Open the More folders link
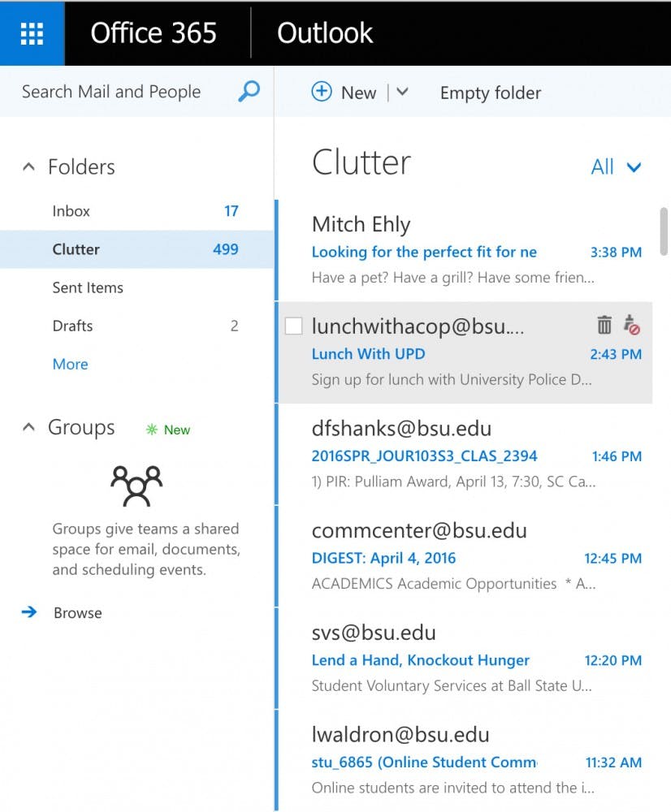This screenshot has height=812, width=671. [70, 364]
